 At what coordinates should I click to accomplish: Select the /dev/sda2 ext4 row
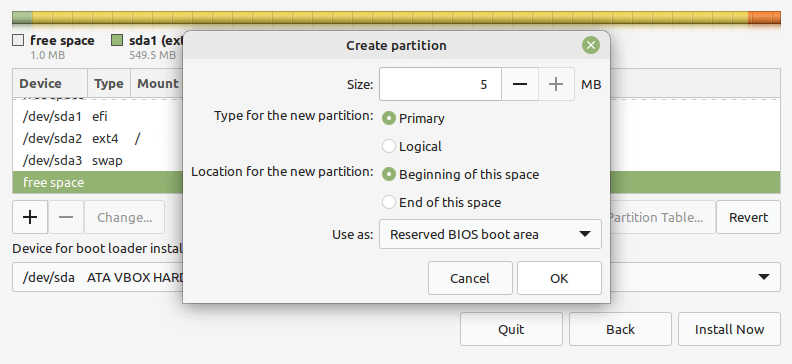(97, 138)
